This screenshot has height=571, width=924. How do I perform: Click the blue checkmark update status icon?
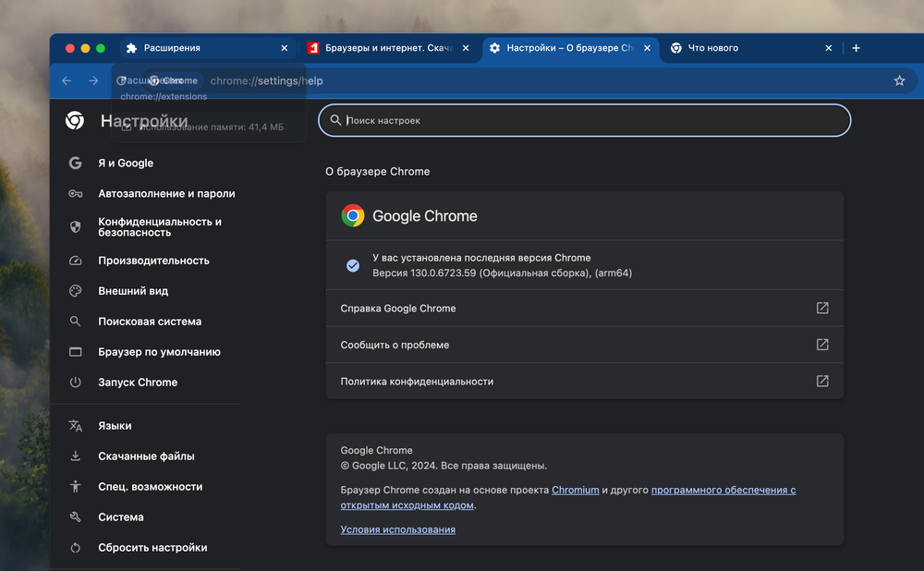tap(353, 266)
